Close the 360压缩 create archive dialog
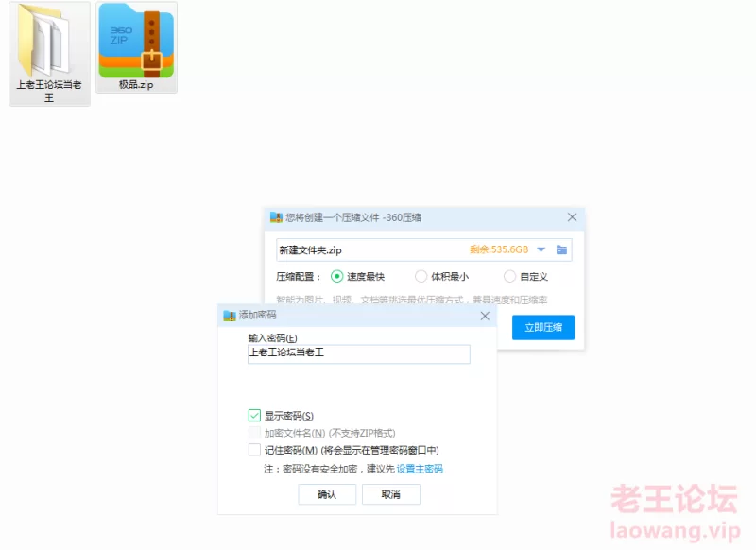This screenshot has width=756, height=550. pyautogui.click(x=572, y=217)
